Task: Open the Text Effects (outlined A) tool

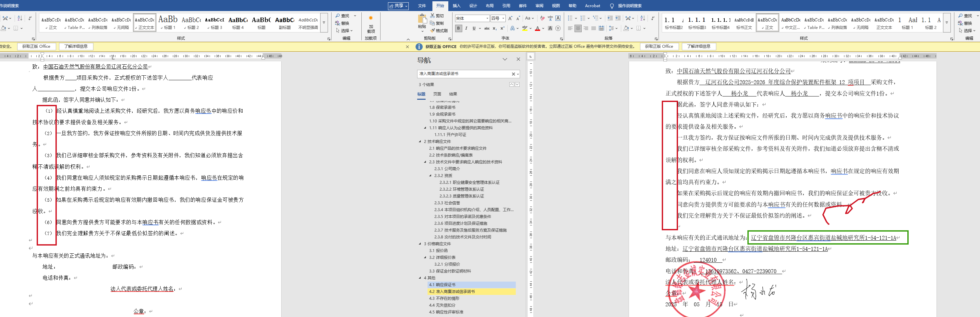Action: (x=513, y=28)
